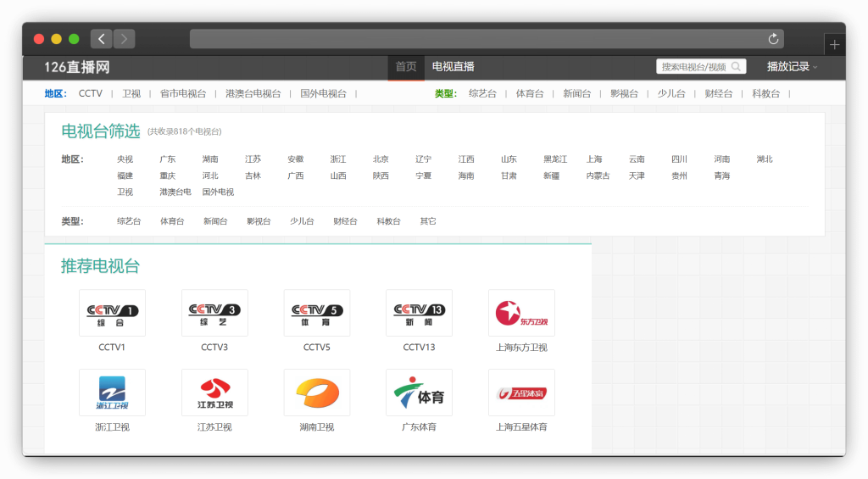This screenshot has width=868, height=479.
Task: Select the 湖南卫视 orange logo
Action: click(x=317, y=393)
